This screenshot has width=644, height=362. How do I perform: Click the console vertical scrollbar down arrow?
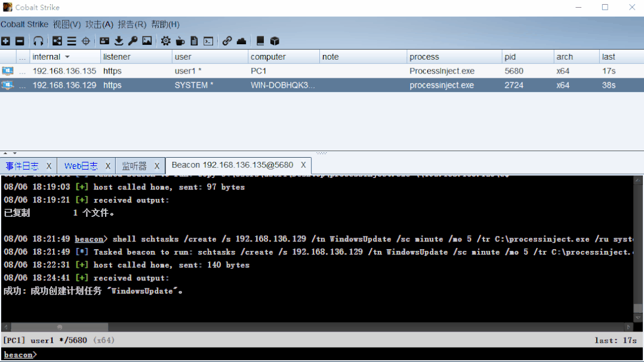(638, 318)
